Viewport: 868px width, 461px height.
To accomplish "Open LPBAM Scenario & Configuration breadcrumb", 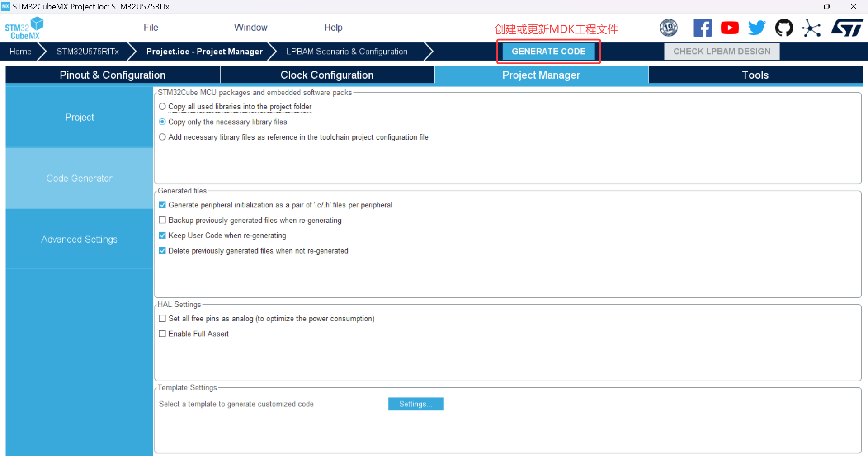I will click(x=347, y=52).
